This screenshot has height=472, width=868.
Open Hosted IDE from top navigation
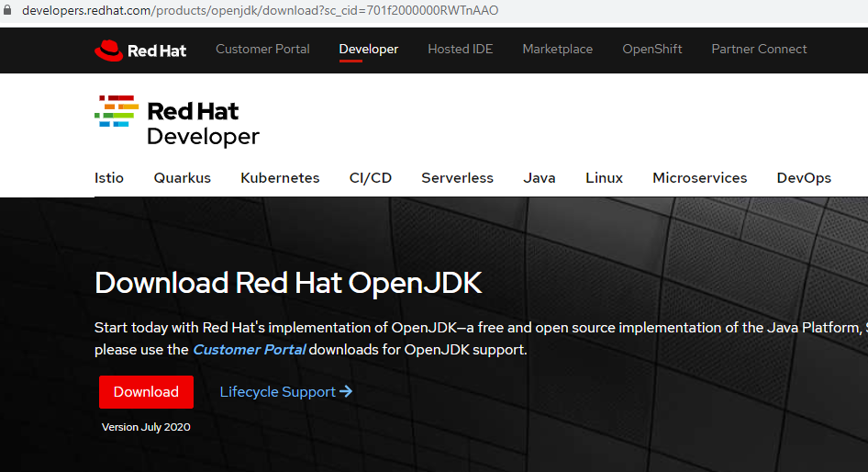pos(460,49)
